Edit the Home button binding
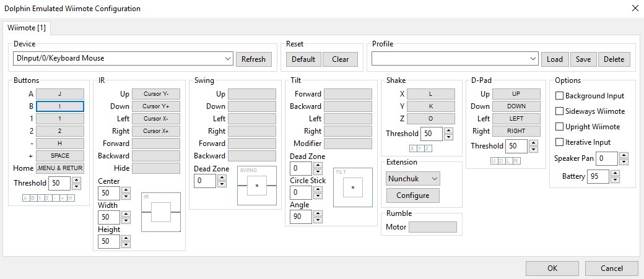This screenshot has height=279, width=644. [x=60, y=168]
